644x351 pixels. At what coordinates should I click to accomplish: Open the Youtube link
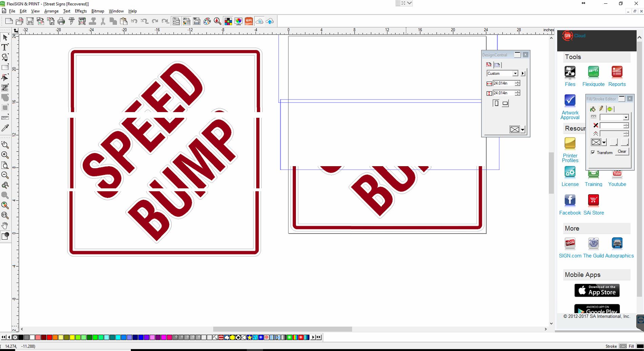coord(617,184)
